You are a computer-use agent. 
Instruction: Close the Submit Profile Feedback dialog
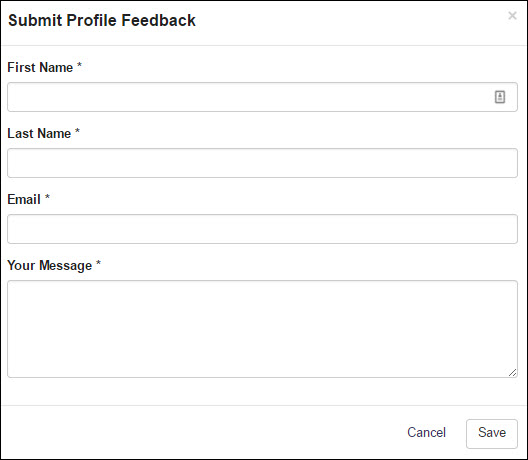(512, 15)
